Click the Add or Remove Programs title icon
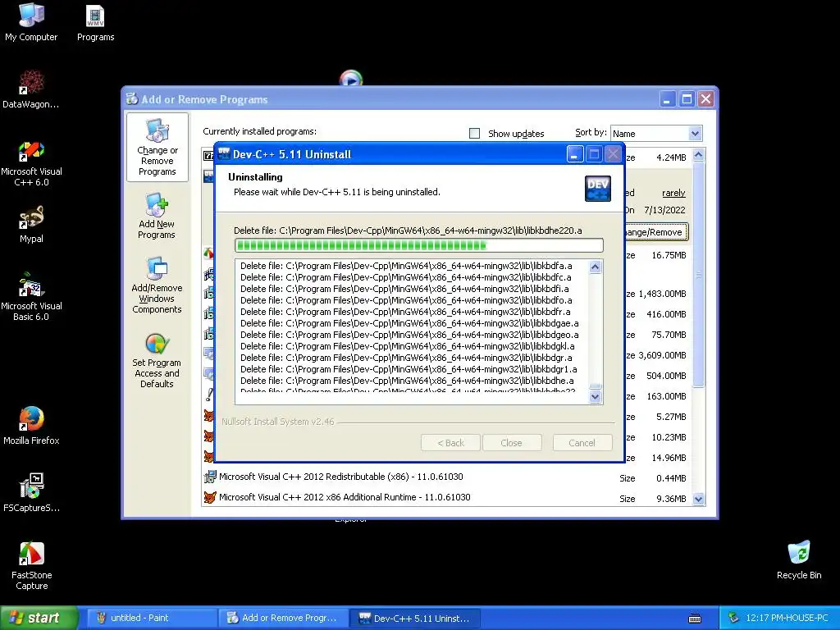Viewport: 840px width, 630px height. tap(132, 98)
